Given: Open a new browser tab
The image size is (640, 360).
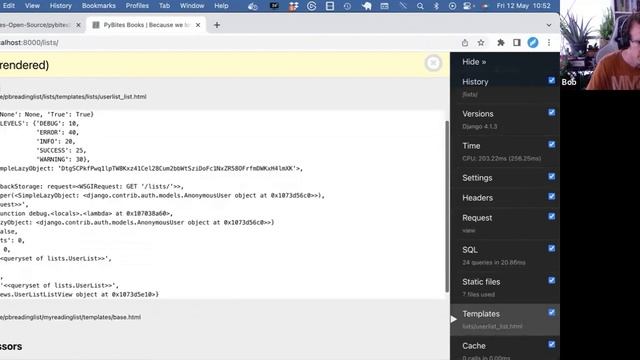Looking at the screenshot, I should pos(217,25).
